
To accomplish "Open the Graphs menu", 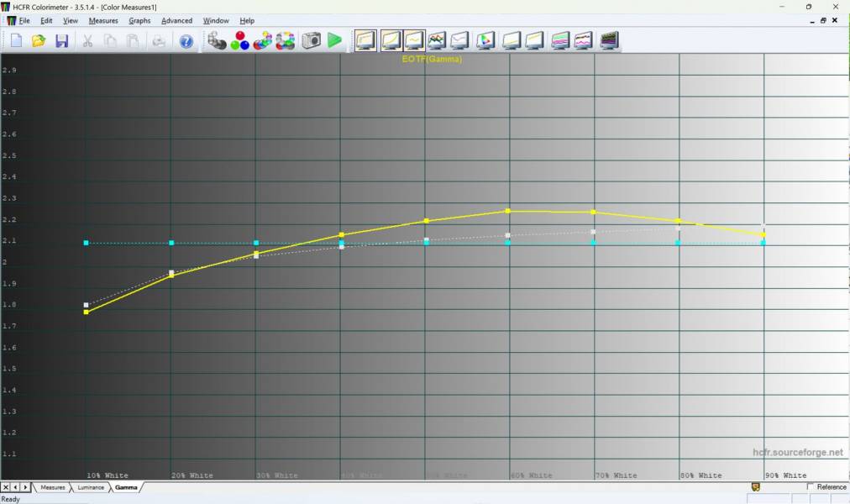I will [x=139, y=20].
